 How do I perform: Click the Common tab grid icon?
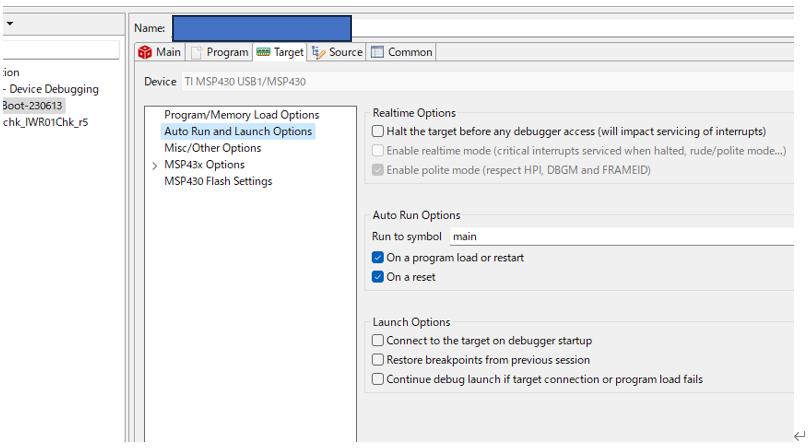pyautogui.click(x=377, y=52)
